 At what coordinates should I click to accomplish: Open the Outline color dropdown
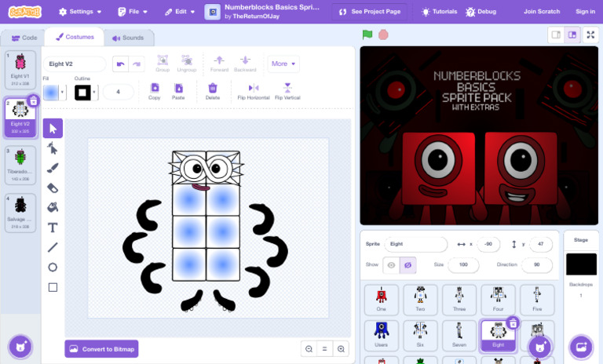(x=86, y=93)
